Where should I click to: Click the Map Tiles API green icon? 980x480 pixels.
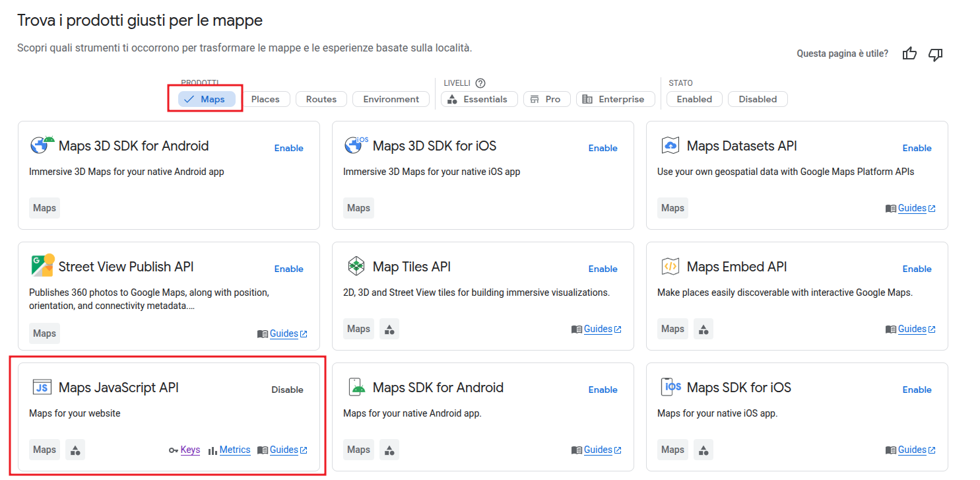pos(356,266)
